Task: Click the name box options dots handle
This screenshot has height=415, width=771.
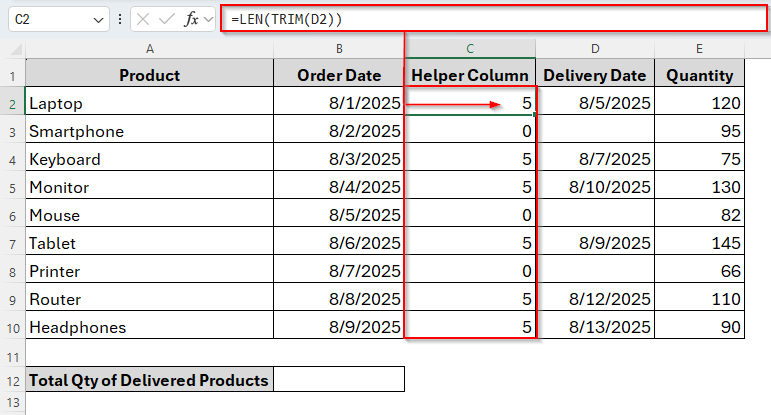Action: pos(121,20)
